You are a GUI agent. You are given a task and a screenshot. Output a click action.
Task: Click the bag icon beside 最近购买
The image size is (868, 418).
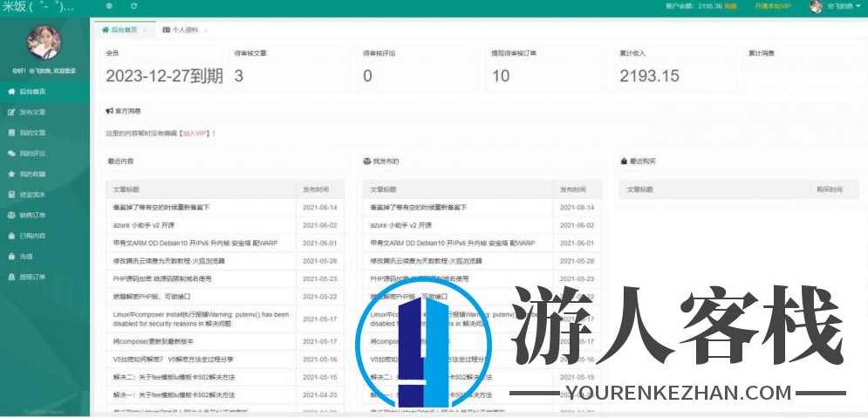[624, 161]
